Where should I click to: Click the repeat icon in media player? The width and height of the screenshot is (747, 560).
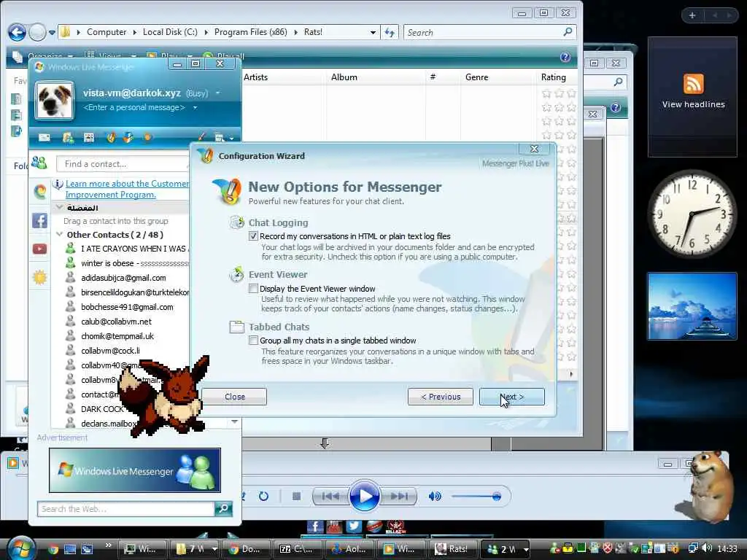tap(263, 496)
